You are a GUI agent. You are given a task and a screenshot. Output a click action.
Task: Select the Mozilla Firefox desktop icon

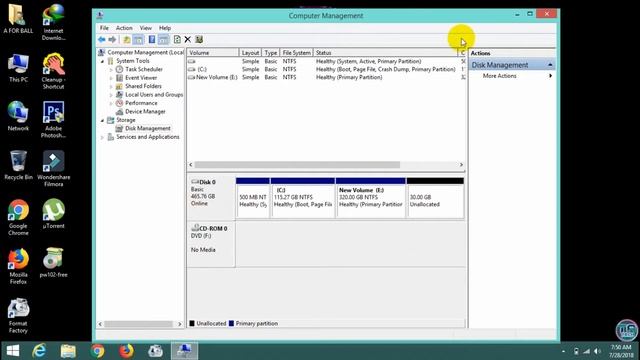(18, 266)
